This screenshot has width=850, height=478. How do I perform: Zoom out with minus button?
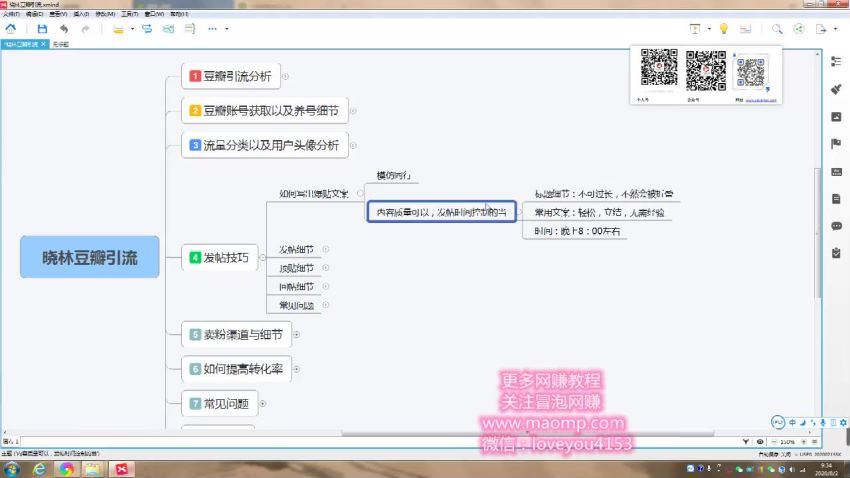pos(774,442)
